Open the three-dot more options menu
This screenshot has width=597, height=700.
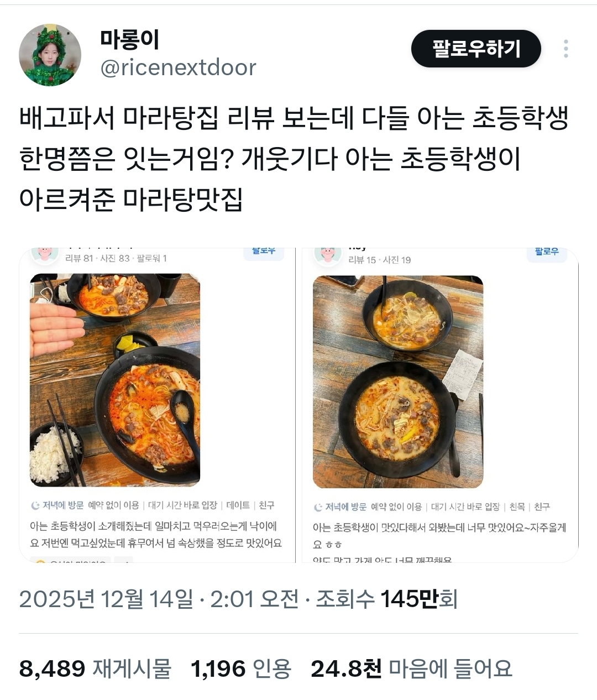coord(565,49)
